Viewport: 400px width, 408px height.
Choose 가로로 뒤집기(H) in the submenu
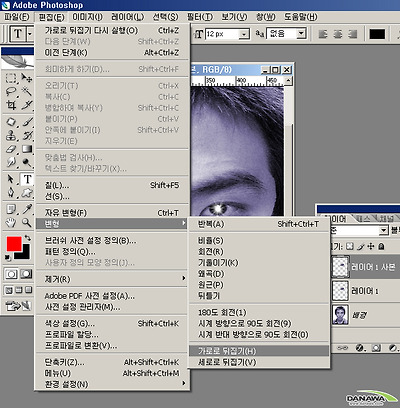[259, 351]
